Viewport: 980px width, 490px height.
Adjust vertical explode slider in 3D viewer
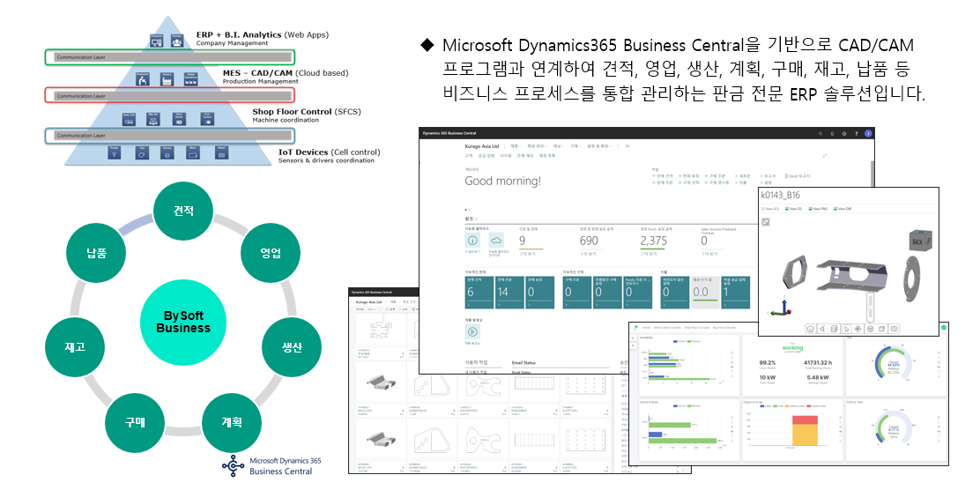(869, 305)
